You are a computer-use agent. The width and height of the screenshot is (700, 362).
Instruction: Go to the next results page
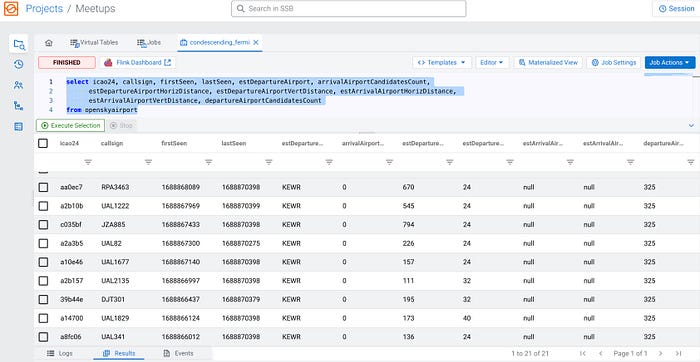coord(660,354)
